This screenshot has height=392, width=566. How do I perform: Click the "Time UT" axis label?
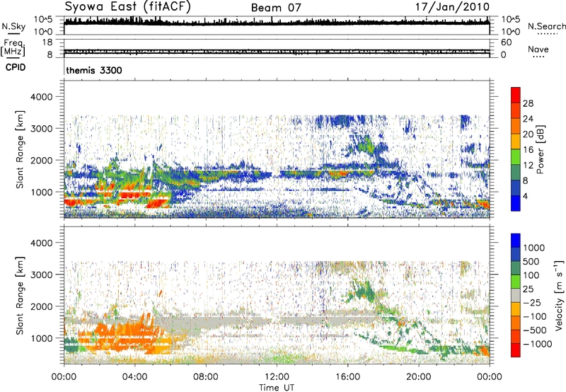point(277,388)
